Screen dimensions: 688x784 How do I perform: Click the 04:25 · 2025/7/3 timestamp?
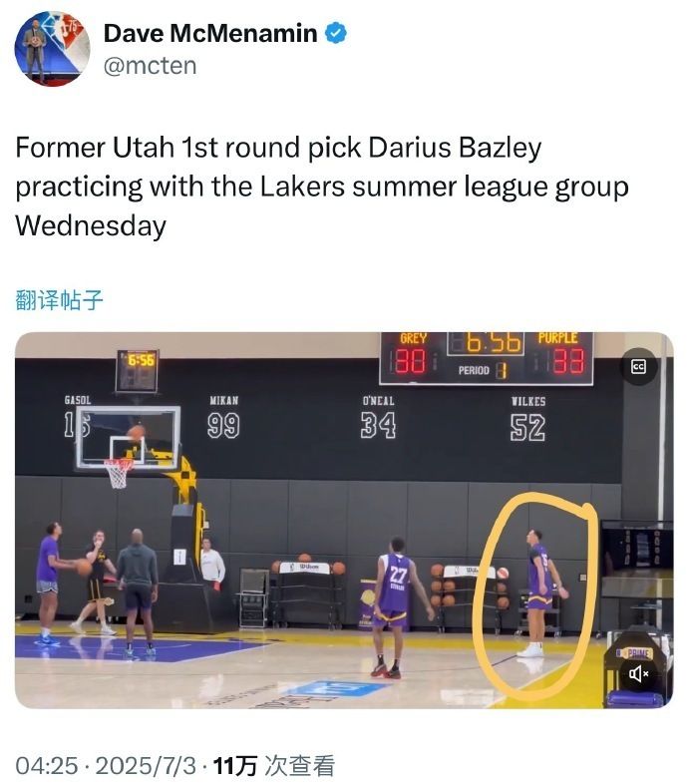[106, 765]
